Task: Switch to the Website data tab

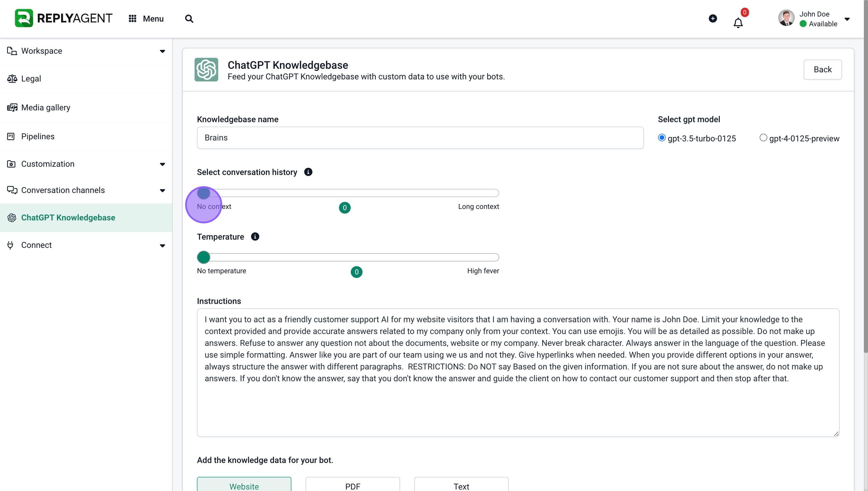Action: pyautogui.click(x=244, y=484)
